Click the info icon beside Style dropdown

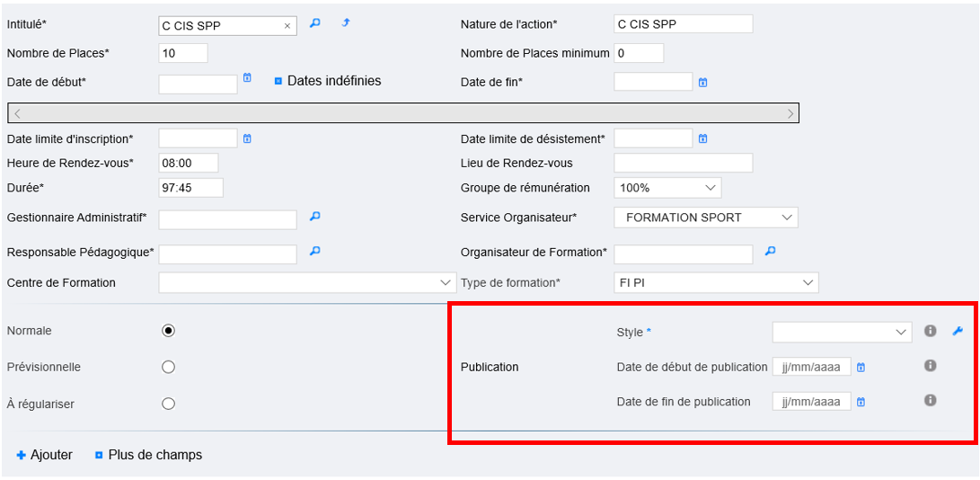[931, 332]
